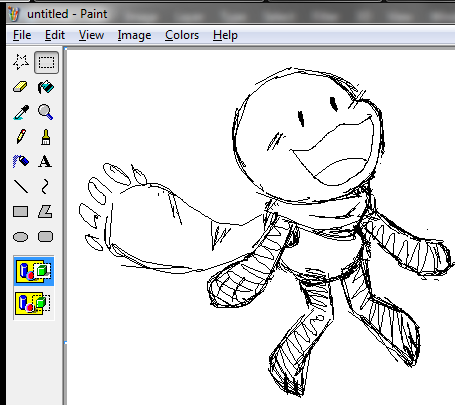The image size is (455, 405).
Task: Pick the Airbrush spray can tool
Action: pos(21,162)
